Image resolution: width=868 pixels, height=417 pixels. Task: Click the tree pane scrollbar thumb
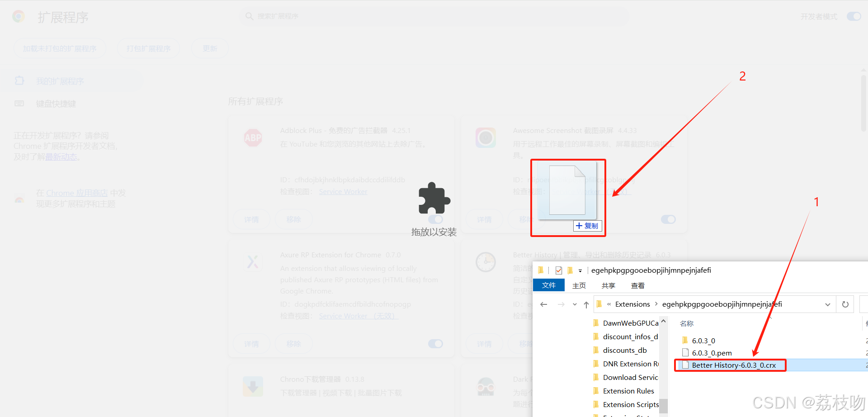(664, 406)
